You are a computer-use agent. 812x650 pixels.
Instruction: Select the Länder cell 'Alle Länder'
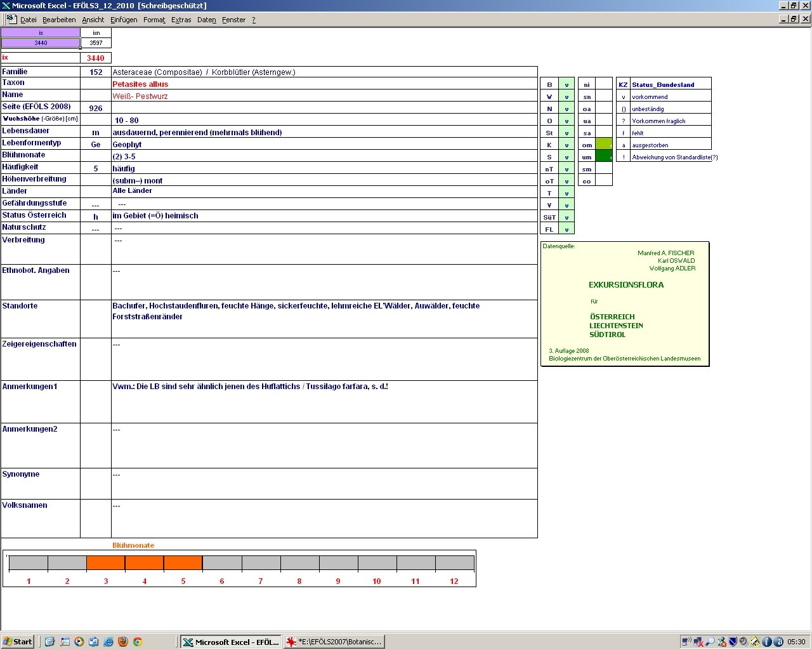click(x=324, y=192)
